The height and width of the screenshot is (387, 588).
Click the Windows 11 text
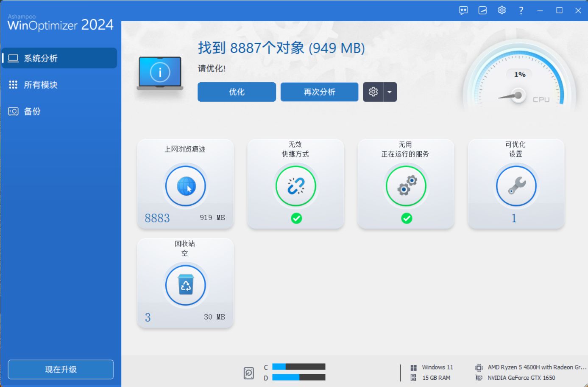tap(438, 367)
